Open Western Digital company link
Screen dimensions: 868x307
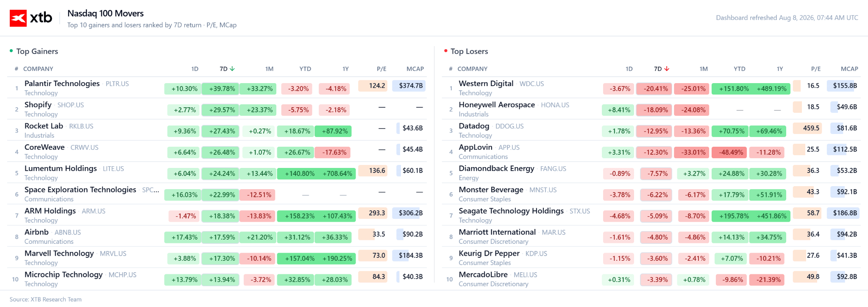[486, 84]
